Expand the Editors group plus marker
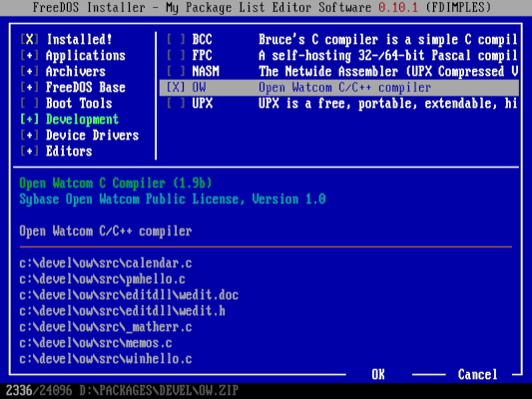 tap(30, 152)
